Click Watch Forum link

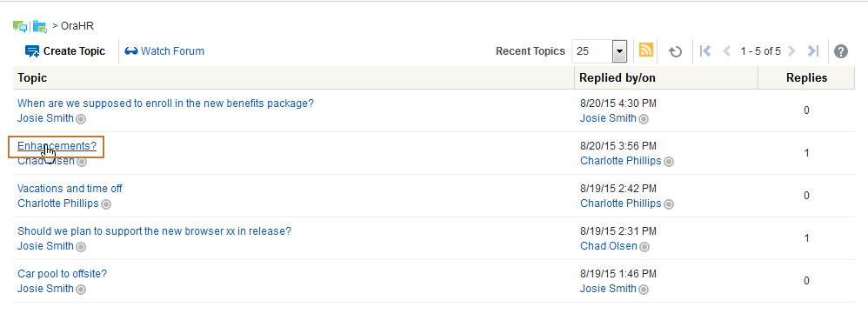[164, 51]
